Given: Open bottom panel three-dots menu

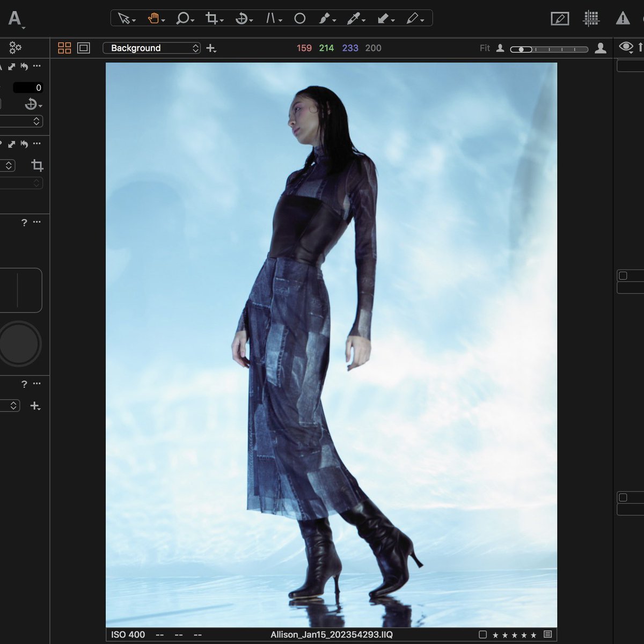Looking at the screenshot, I should [x=36, y=384].
